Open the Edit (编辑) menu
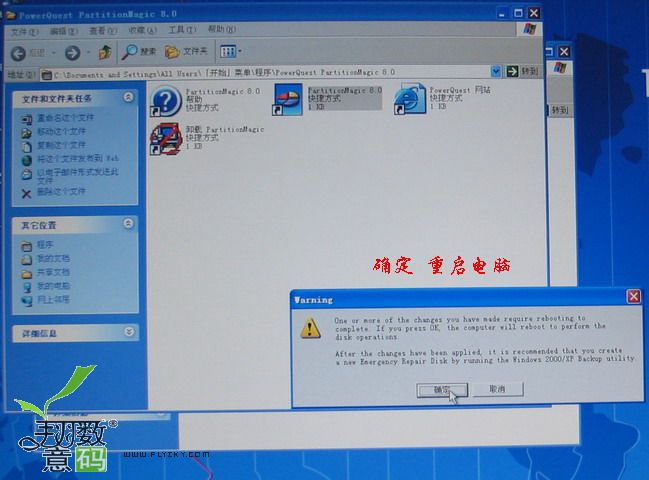This screenshot has height=480, width=649. [x=63, y=31]
